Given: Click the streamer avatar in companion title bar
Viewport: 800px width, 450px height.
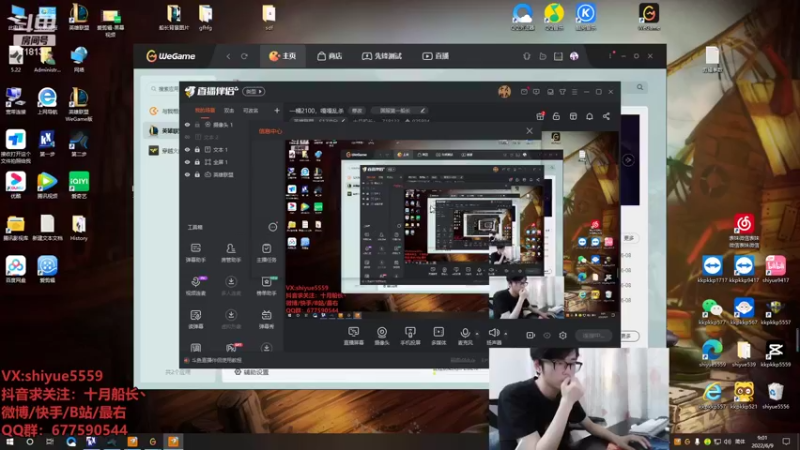Looking at the screenshot, I should [x=504, y=91].
